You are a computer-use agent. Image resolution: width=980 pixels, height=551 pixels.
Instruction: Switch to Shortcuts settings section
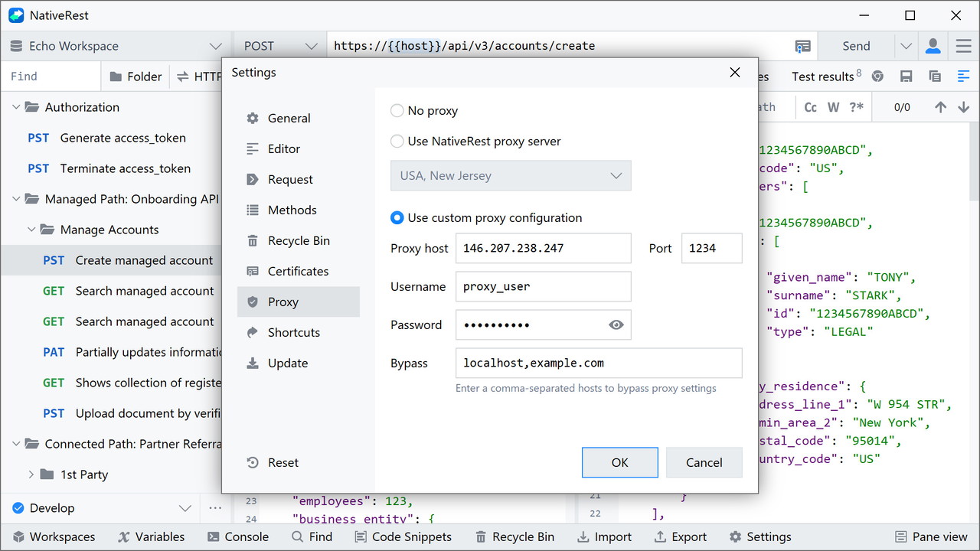293,332
